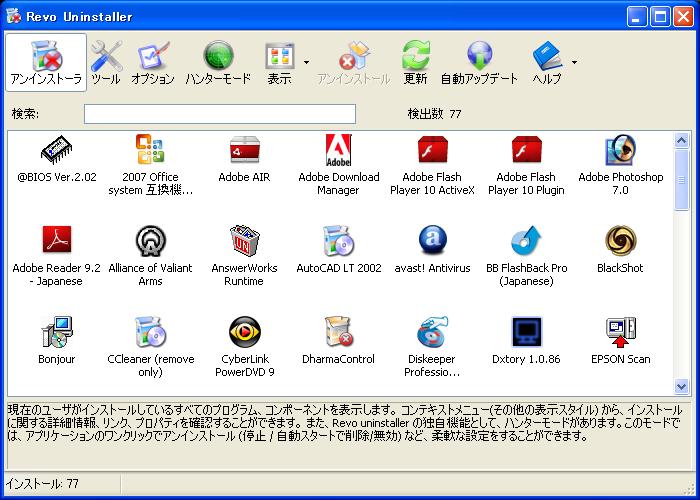Open the アンインストーラ uninstaller tab
The image size is (700, 500).
[46, 62]
